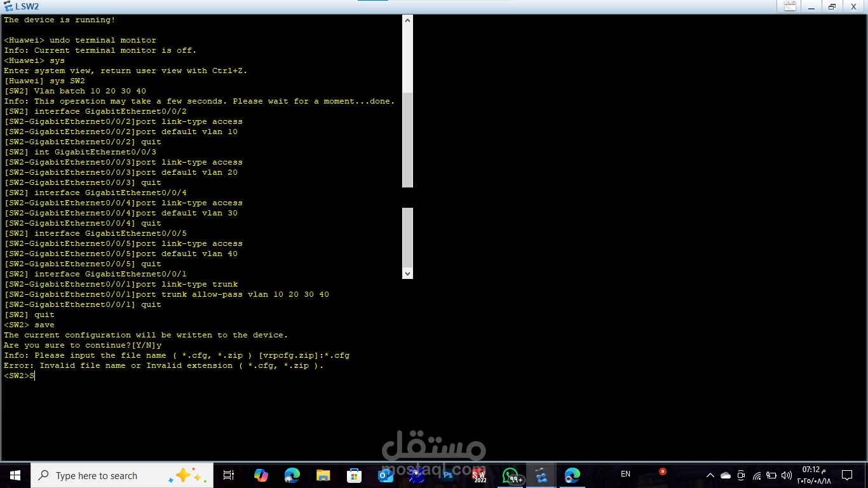Viewport: 868px width, 488px height.
Task: Open the Windows Start menu
Action: (x=15, y=475)
